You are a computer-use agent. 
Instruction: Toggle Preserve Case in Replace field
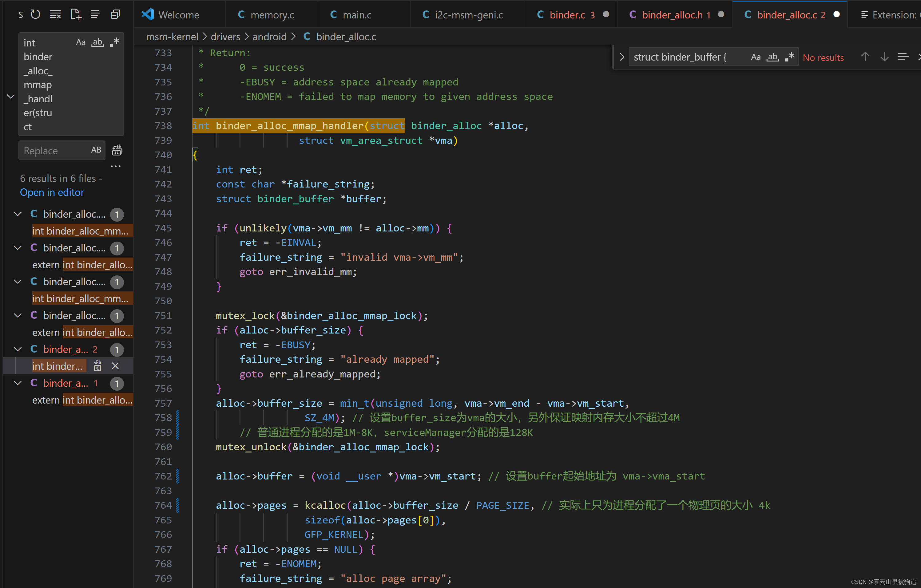[96, 150]
